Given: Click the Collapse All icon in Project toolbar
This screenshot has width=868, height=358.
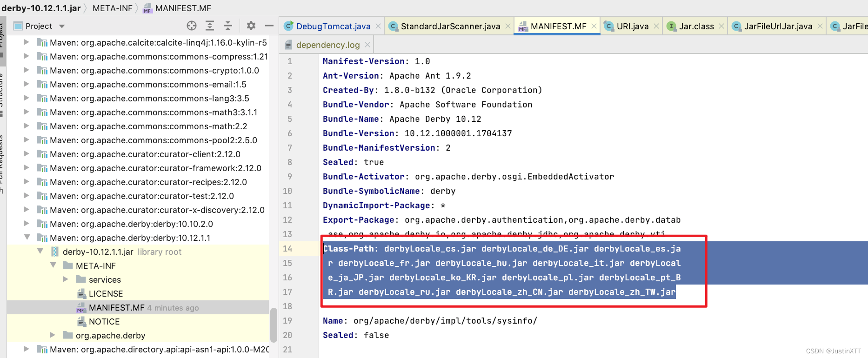Looking at the screenshot, I should [228, 26].
